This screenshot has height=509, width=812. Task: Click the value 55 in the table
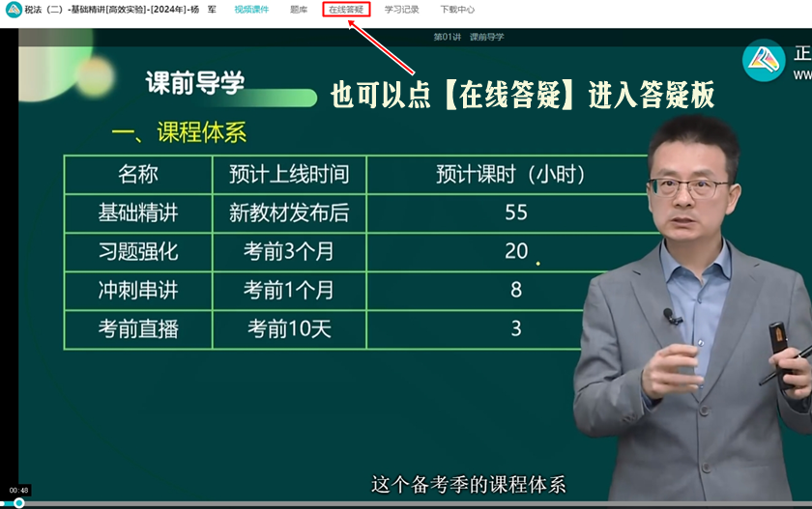[516, 212]
